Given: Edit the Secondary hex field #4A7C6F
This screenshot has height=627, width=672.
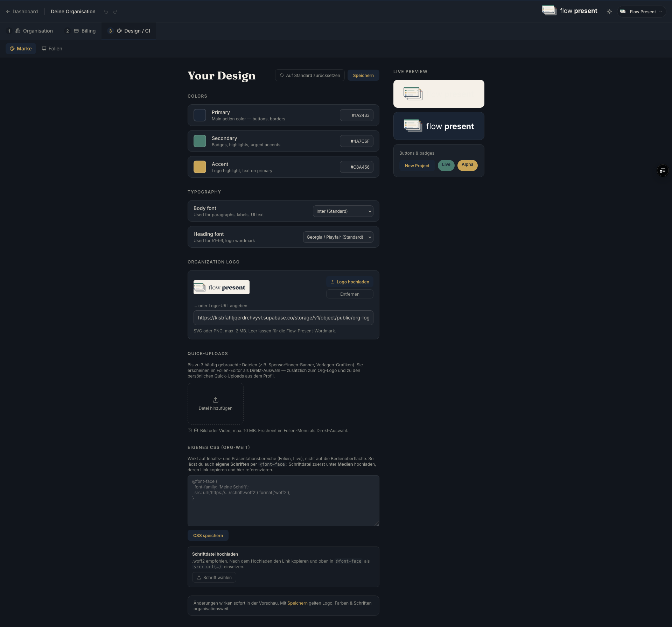Looking at the screenshot, I should pos(357,141).
